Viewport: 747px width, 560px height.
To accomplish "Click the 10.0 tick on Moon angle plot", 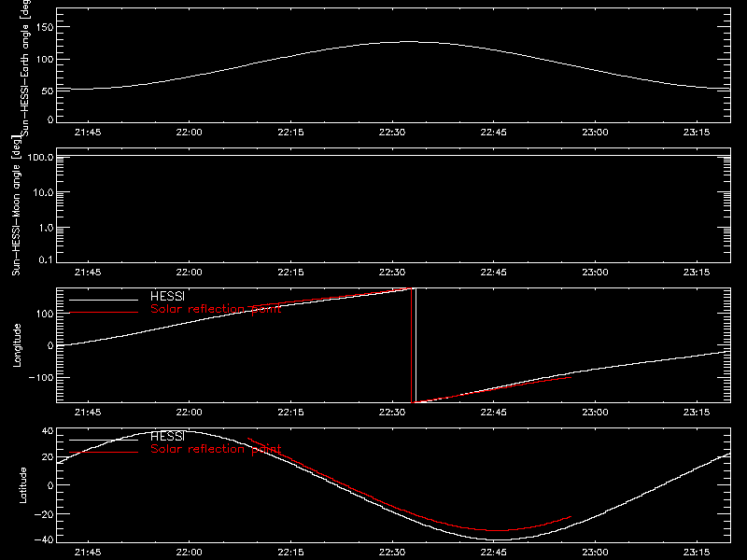I will (43, 192).
